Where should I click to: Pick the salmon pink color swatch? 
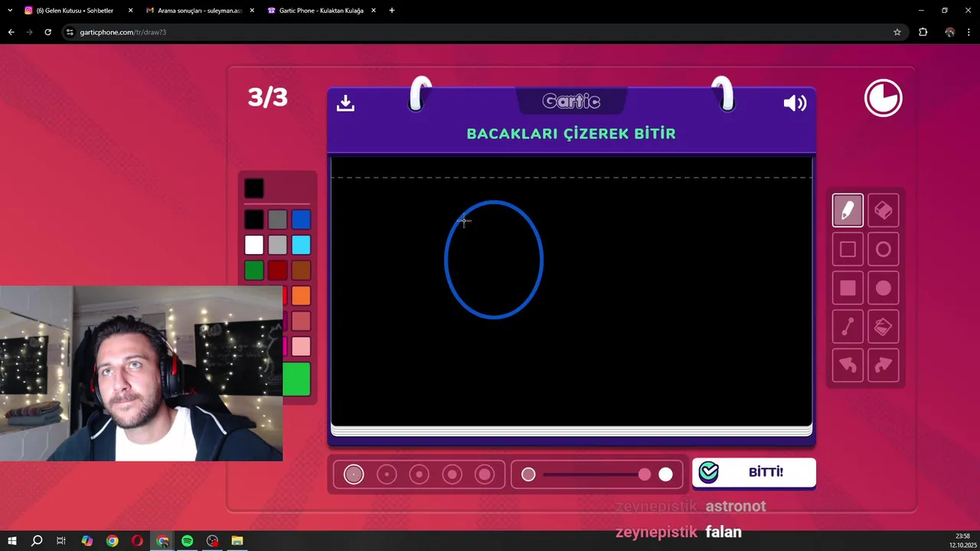[x=301, y=321]
